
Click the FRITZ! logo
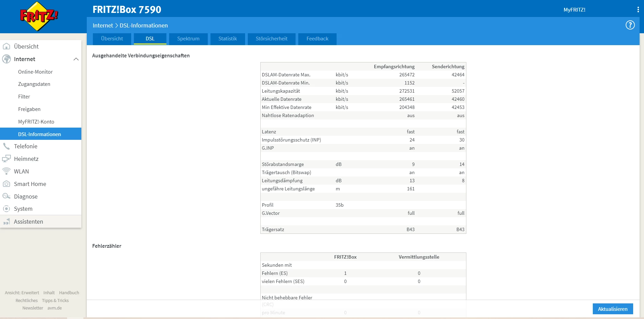pos(39,16)
